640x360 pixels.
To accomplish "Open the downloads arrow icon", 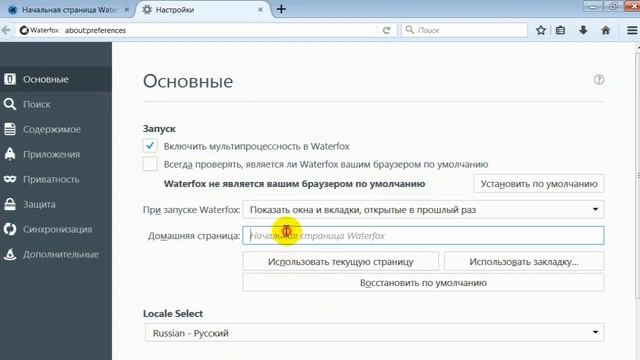I will [583, 30].
